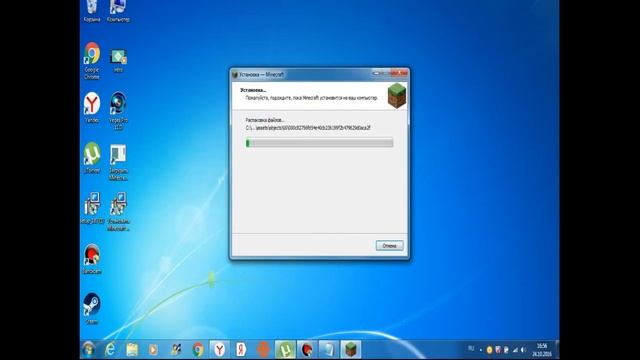This screenshot has height=360, width=640.
Task: Select the Bandicam desktop shortcut
Action: 92,259
